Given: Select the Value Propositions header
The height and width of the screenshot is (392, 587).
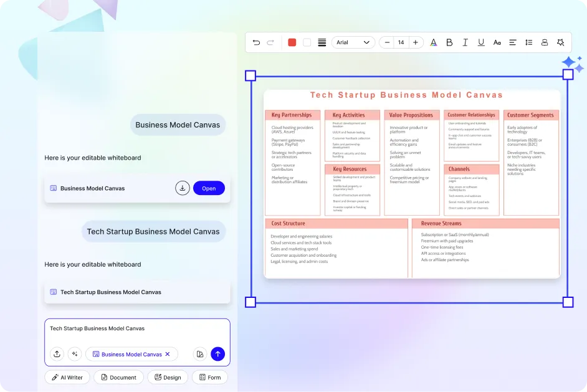Looking at the screenshot, I should coord(411,115).
